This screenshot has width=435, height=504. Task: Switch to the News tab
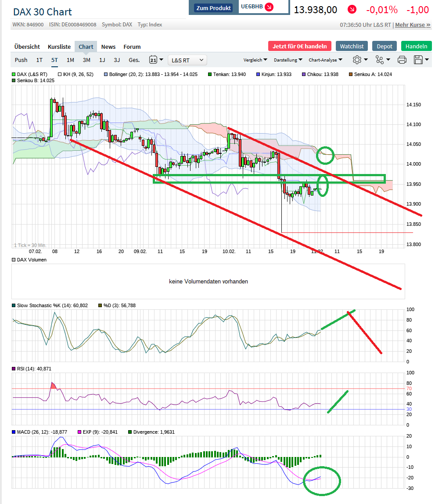pyautogui.click(x=108, y=47)
